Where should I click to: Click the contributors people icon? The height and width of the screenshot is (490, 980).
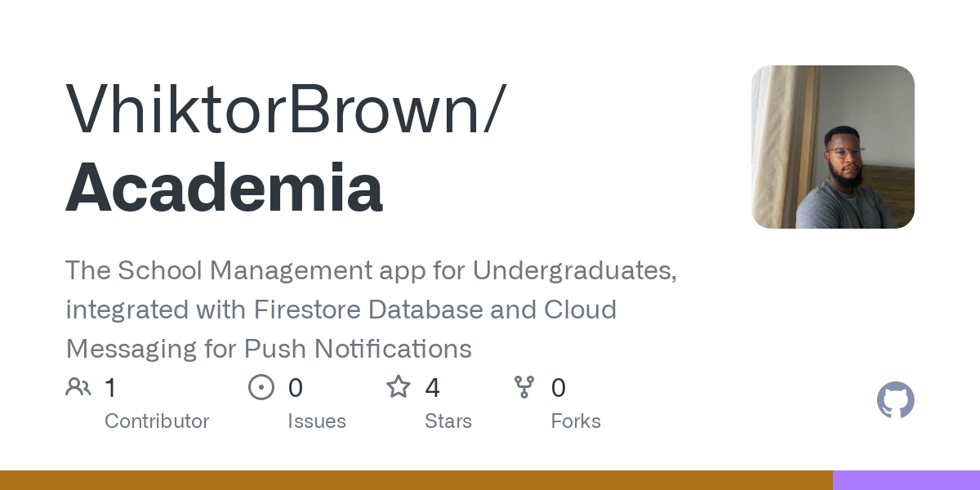click(78, 387)
